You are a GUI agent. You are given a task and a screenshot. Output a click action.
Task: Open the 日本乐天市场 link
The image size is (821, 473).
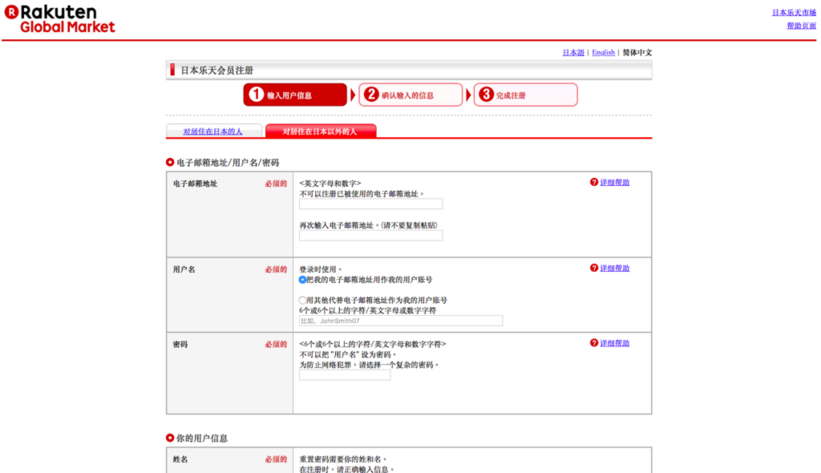[793, 13]
